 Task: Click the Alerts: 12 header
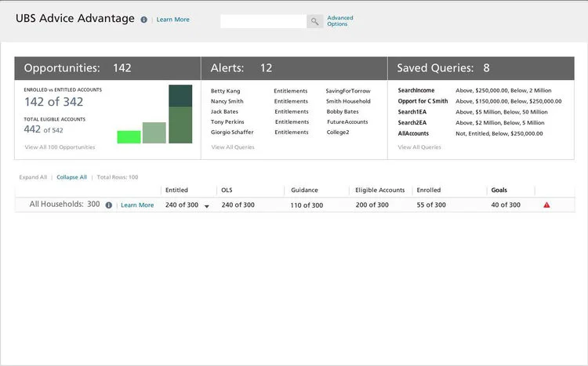294,68
